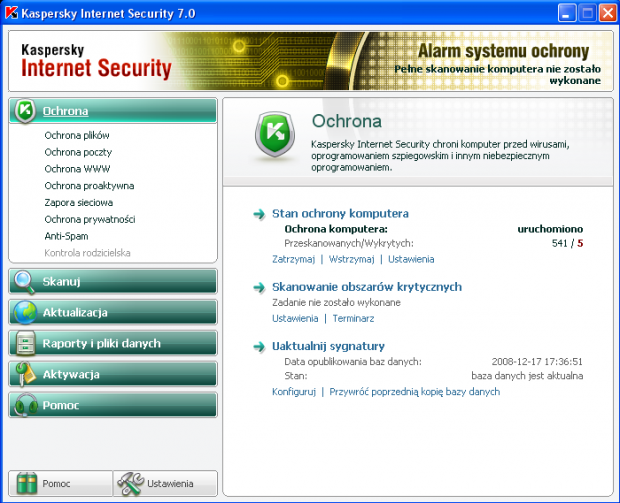Click the Zatrzymaj link

(x=293, y=259)
